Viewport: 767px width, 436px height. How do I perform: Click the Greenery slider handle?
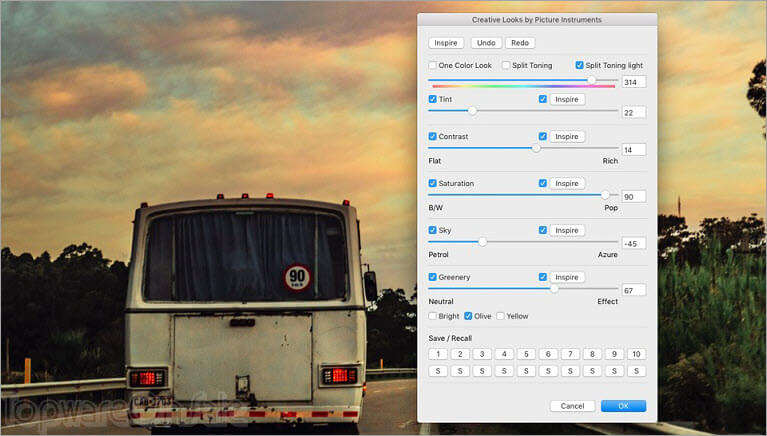[554, 289]
